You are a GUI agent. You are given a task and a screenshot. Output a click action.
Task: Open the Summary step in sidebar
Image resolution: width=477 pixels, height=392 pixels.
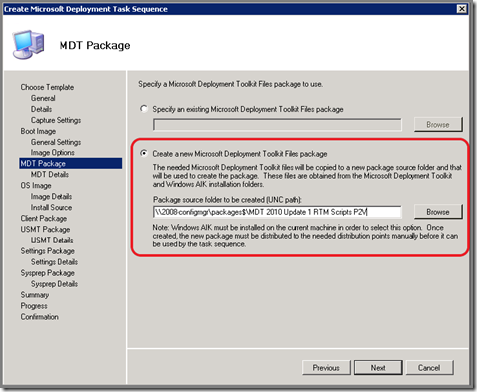point(35,295)
